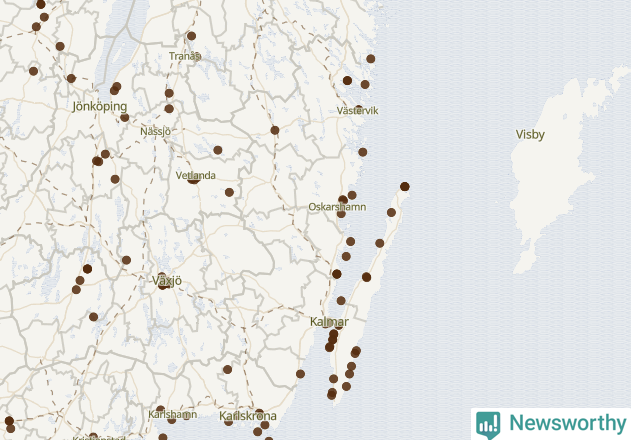Viewport: 631px width, 440px height.
Task: Click the Tranås town label
Action: point(185,56)
